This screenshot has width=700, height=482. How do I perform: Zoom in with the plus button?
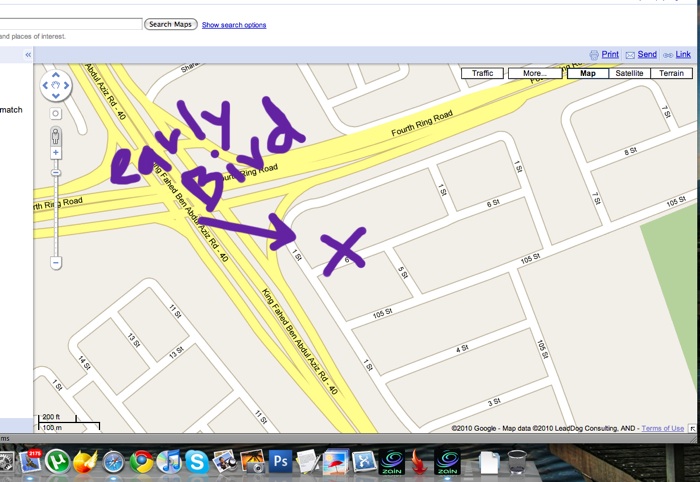click(56, 153)
